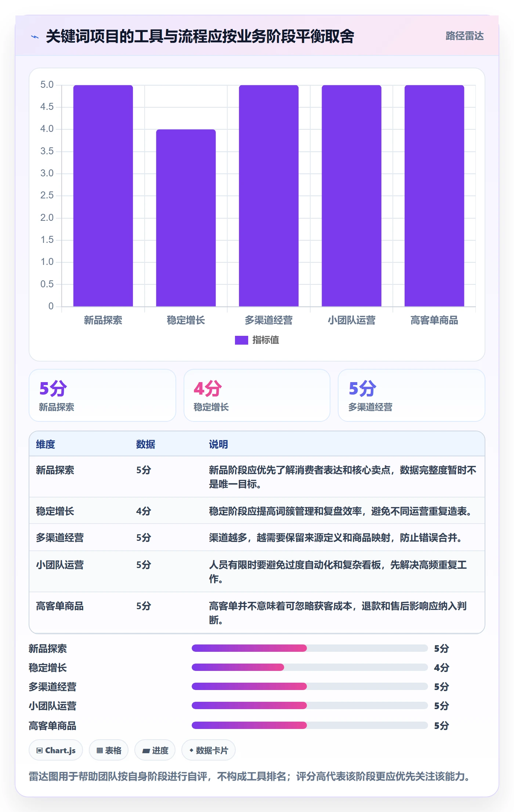
Task: Select the 小团队运营 cell in the table
Action: pos(60,565)
